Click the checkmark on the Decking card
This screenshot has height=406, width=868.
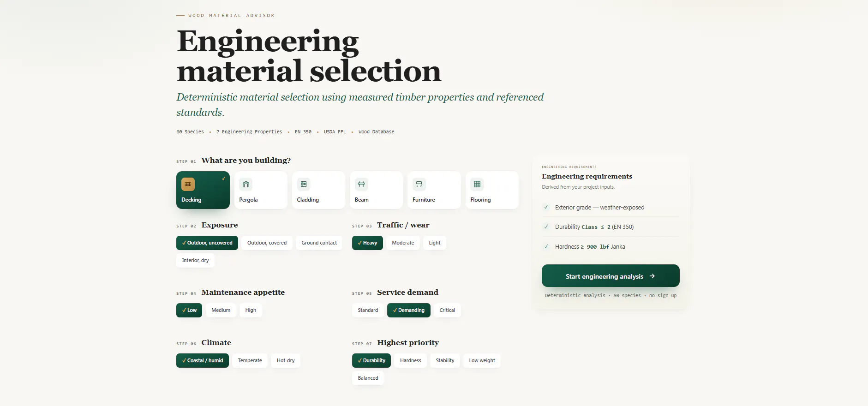(223, 179)
